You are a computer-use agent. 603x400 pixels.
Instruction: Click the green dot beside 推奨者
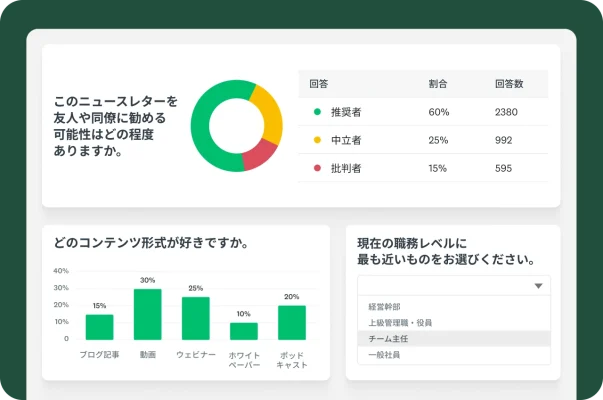coord(317,112)
